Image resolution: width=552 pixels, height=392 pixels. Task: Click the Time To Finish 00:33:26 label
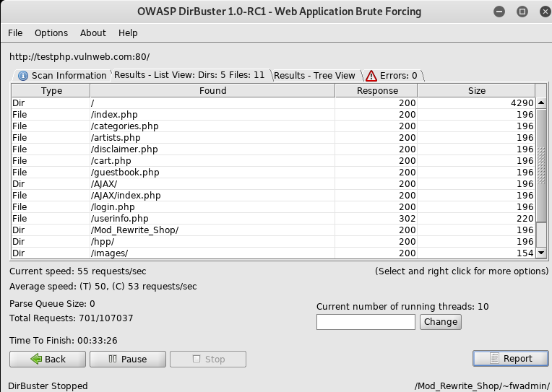(64, 341)
